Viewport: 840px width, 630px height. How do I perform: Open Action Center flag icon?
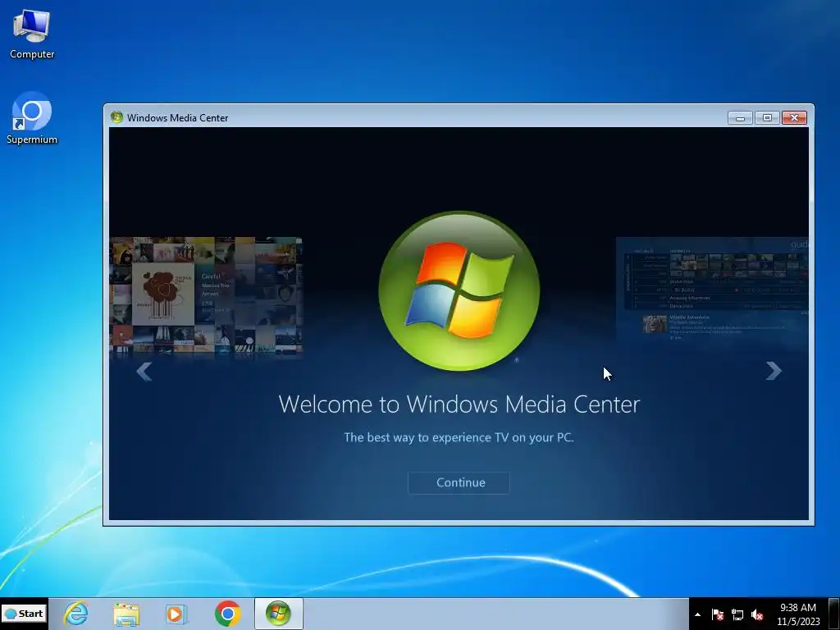click(717, 614)
